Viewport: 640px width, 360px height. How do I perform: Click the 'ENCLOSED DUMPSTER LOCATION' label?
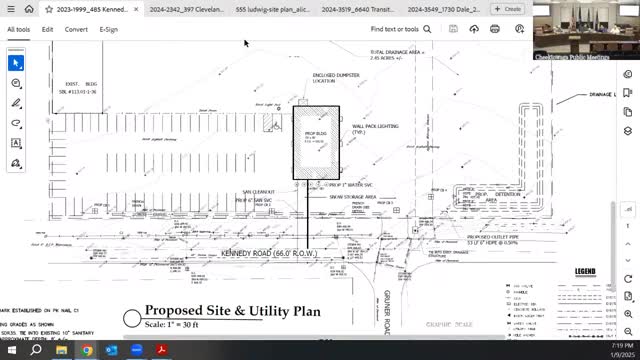[x=336, y=78]
